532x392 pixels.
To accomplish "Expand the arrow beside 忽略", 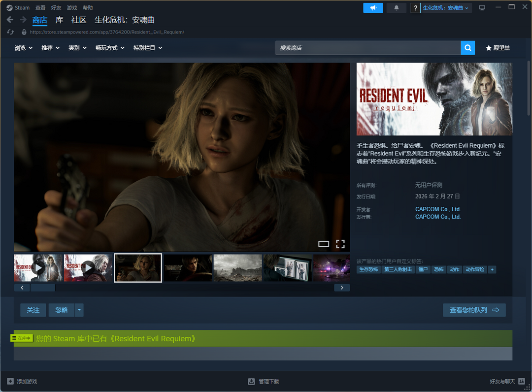I will click(x=79, y=310).
